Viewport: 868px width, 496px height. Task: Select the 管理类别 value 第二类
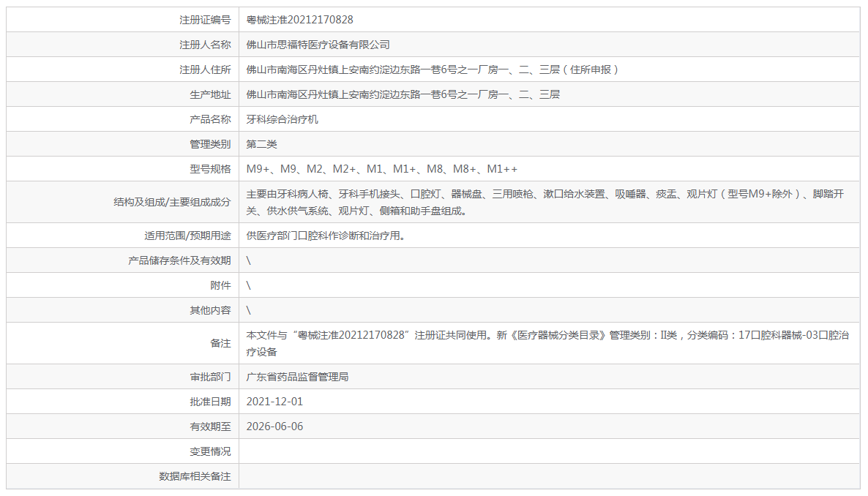262,143
